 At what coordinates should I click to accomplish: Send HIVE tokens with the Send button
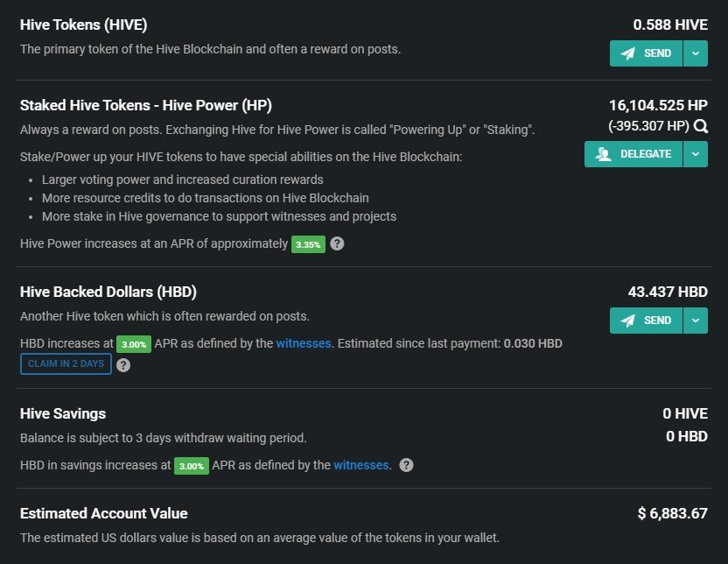tap(646, 53)
